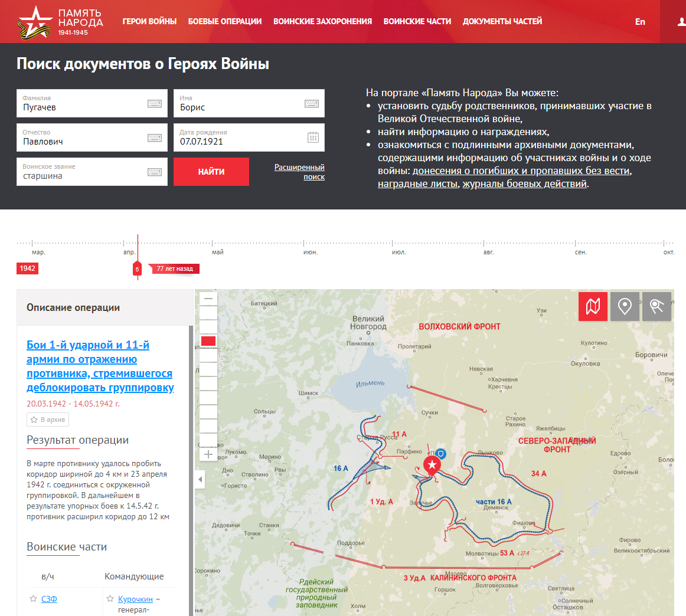The height and width of the screenshot is (616, 686).
Task: Open Расширенный поиск options
Action: pyautogui.click(x=299, y=172)
